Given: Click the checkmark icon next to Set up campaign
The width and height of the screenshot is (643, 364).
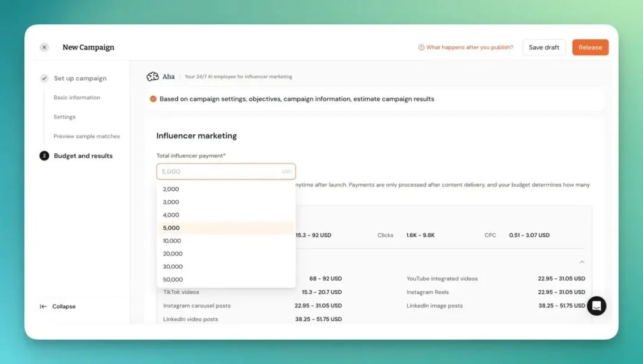Looking at the screenshot, I should (x=45, y=79).
